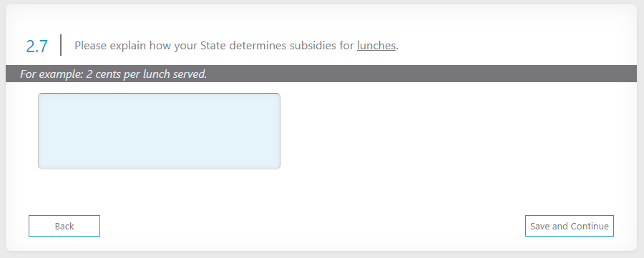Place cursor in the light blue answer area
The image size is (644, 258).
click(160, 131)
